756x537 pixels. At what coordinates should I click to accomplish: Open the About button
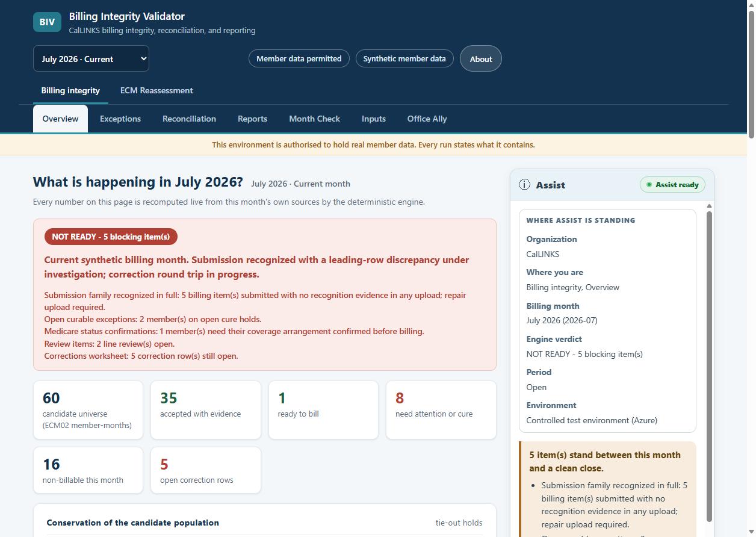(481, 58)
